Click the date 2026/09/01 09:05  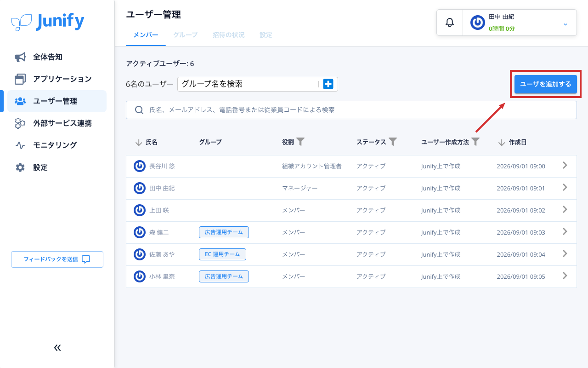(x=521, y=276)
